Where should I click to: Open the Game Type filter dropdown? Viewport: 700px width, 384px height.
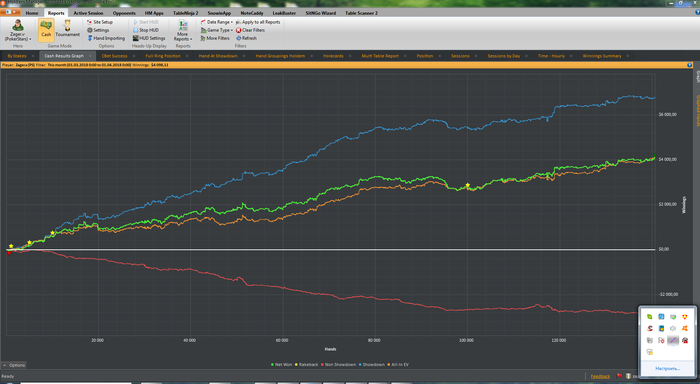[217, 30]
